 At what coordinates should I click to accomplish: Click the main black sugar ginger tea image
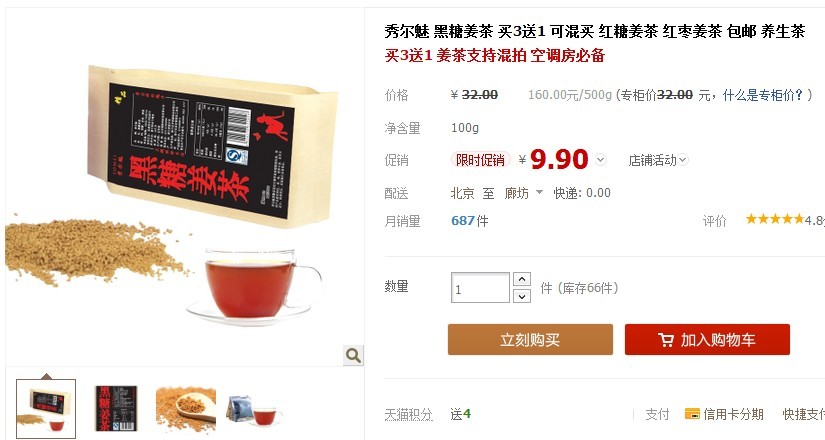point(184,187)
